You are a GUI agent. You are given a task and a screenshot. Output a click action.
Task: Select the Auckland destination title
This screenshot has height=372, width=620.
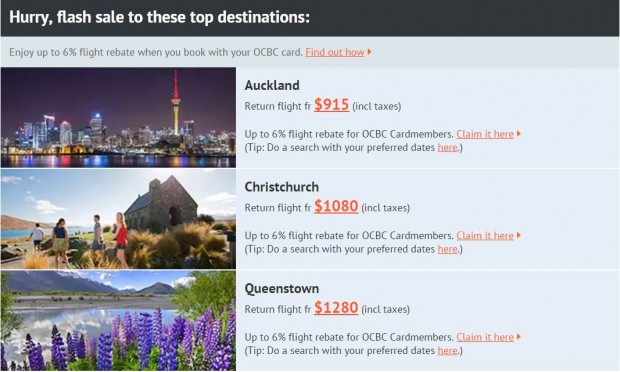click(x=272, y=85)
